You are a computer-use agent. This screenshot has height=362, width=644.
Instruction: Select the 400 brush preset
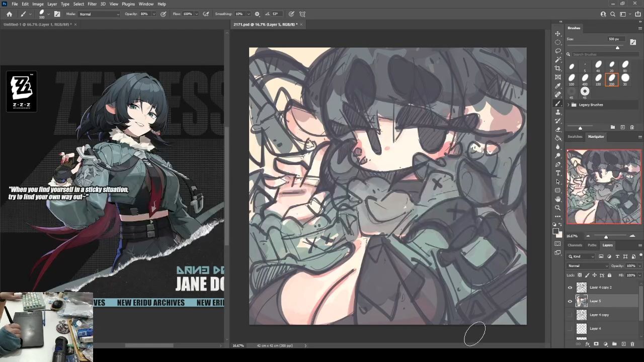coord(585,79)
